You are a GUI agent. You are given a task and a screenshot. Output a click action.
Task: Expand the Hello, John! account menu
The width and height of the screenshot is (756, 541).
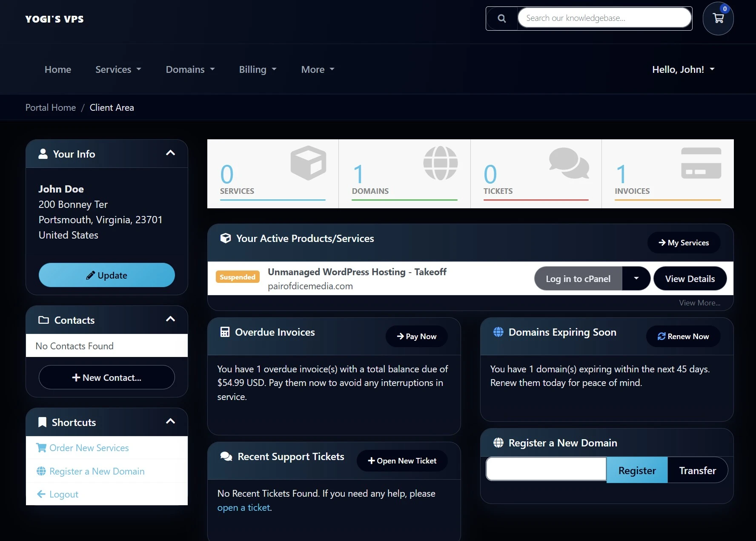683,69
